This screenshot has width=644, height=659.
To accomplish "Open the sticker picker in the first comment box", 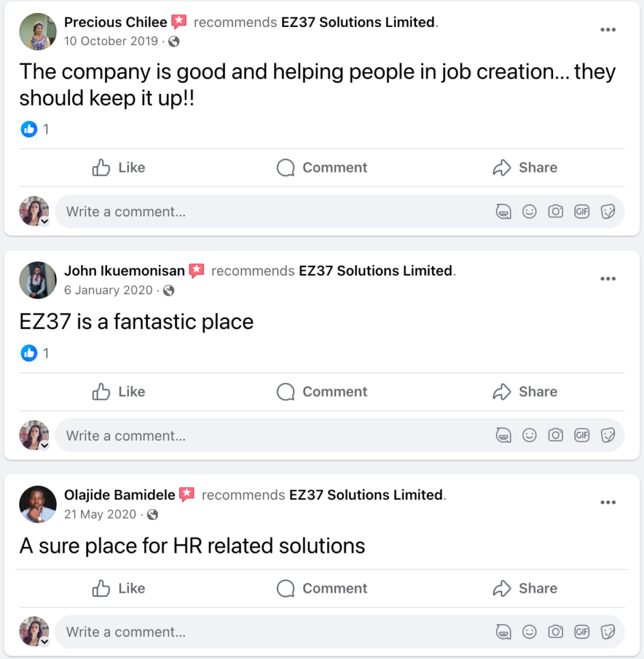I will pyautogui.click(x=608, y=210).
